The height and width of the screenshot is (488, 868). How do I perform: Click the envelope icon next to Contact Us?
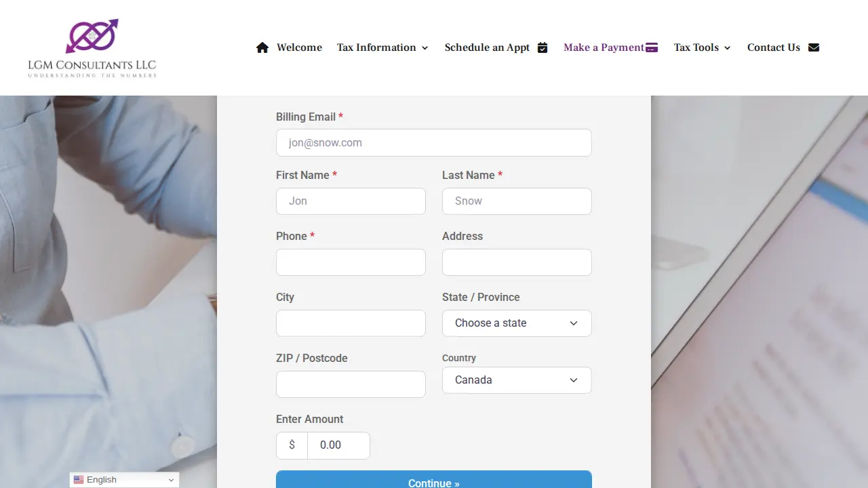[814, 47]
